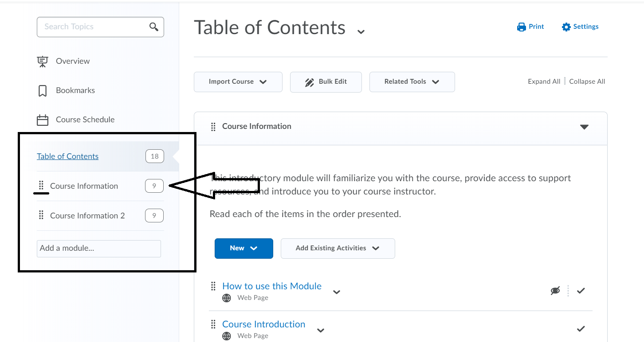The width and height of the screenshot is (644, 342).
Task: Toggle visibility eye for How to use this Module
Action: click(555, 291)
